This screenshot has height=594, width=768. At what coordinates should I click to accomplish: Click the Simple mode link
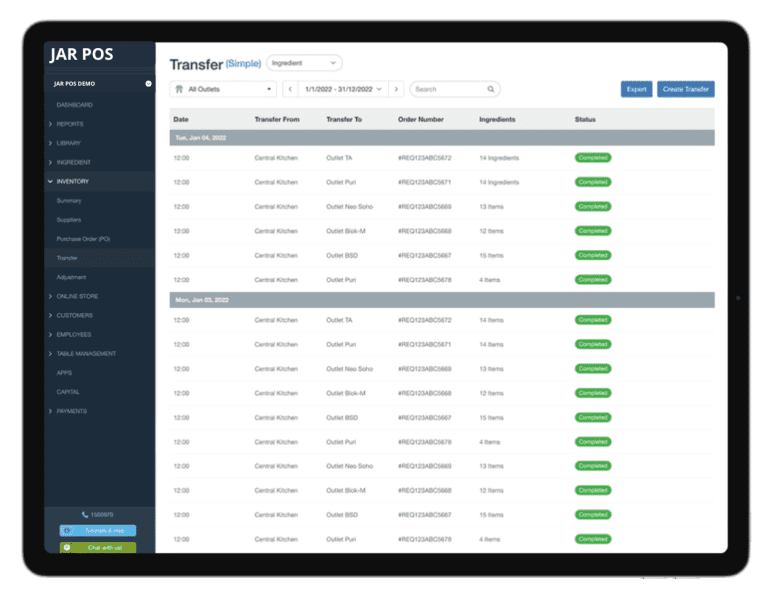(243, 63)
